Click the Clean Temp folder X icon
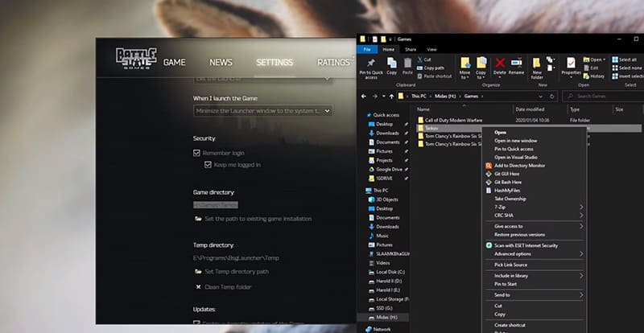644x333 pixels. (198, 287)
